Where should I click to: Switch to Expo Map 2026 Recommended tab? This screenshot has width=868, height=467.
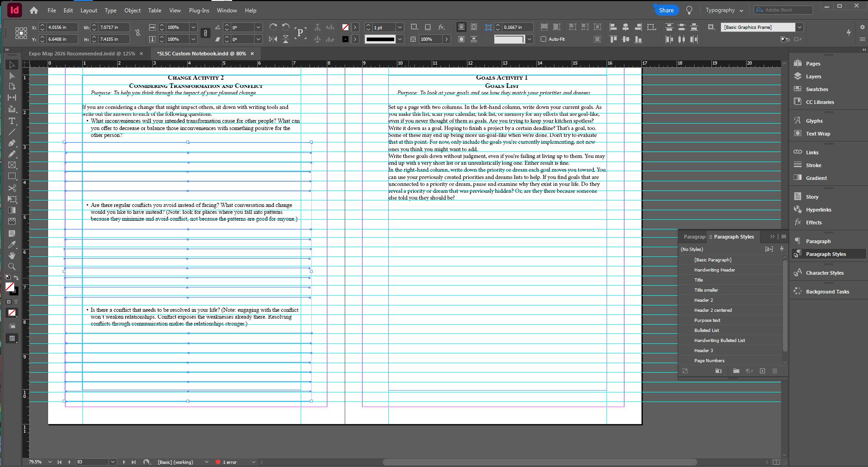81,54
